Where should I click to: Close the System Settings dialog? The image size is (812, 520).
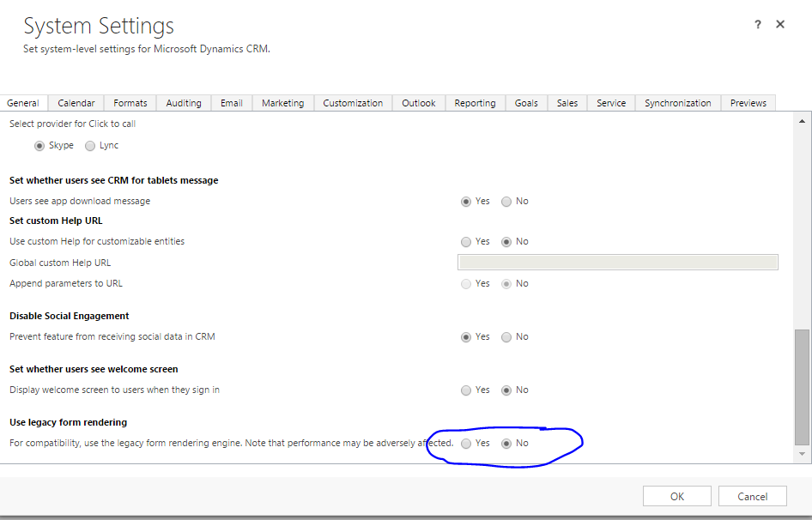780,24
